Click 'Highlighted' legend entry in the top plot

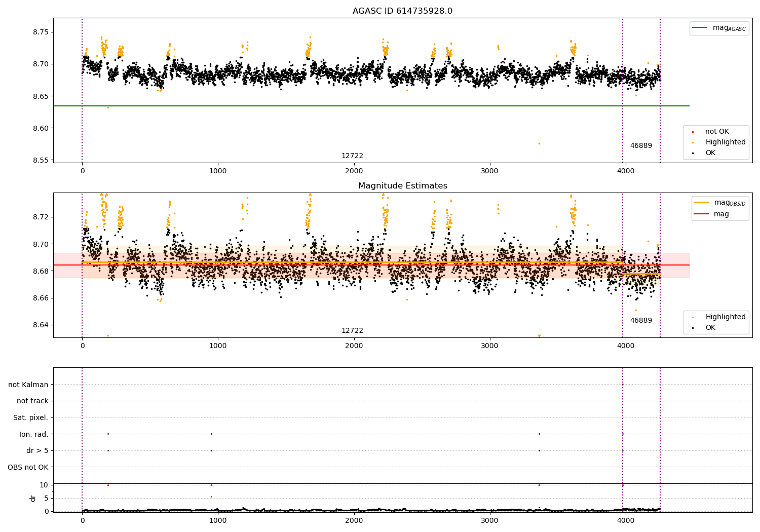pyautogui.click(x=725, y=142)
